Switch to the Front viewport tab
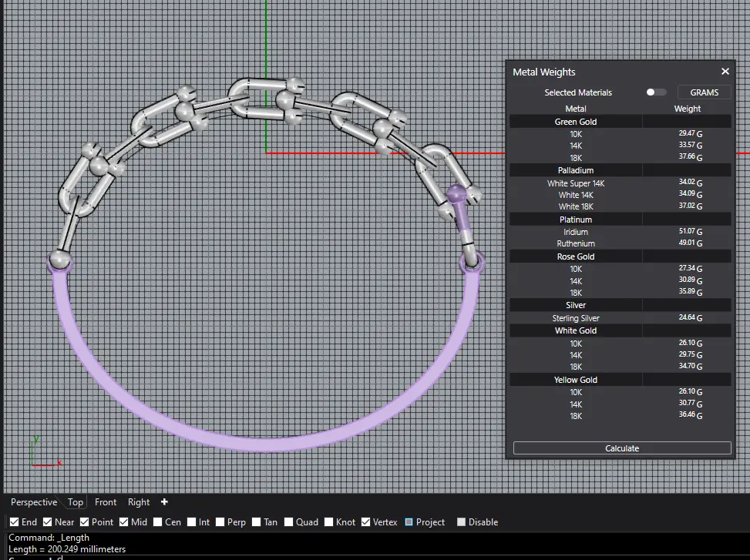The image size is (750, 560). [x=106, y=502]
